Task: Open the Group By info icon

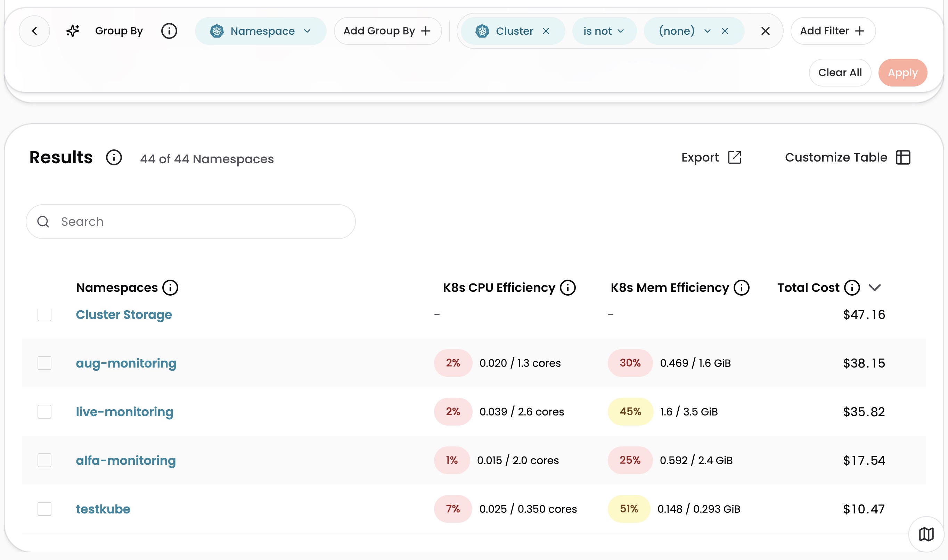Action: (169, 31)
